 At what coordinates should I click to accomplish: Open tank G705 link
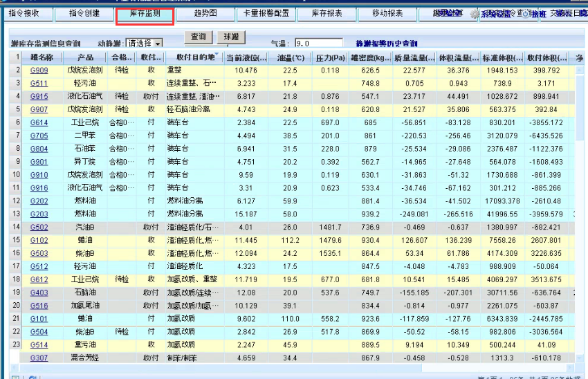pyautogui.click(x=39, y=136)
